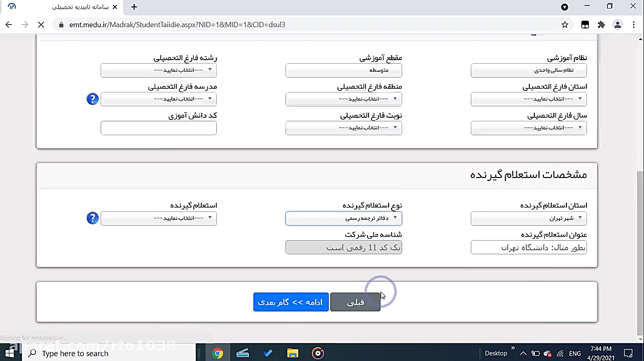Viewport: 644px width, 361px height.
Task: Click the site security lock icon
Action: (61, 24)
